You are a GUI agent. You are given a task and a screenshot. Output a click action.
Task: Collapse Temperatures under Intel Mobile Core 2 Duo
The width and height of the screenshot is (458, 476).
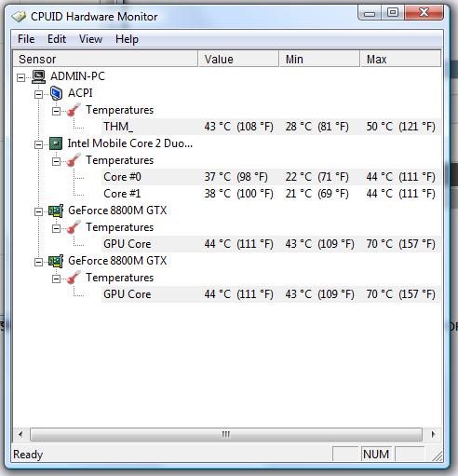click(x=56, y=161)
